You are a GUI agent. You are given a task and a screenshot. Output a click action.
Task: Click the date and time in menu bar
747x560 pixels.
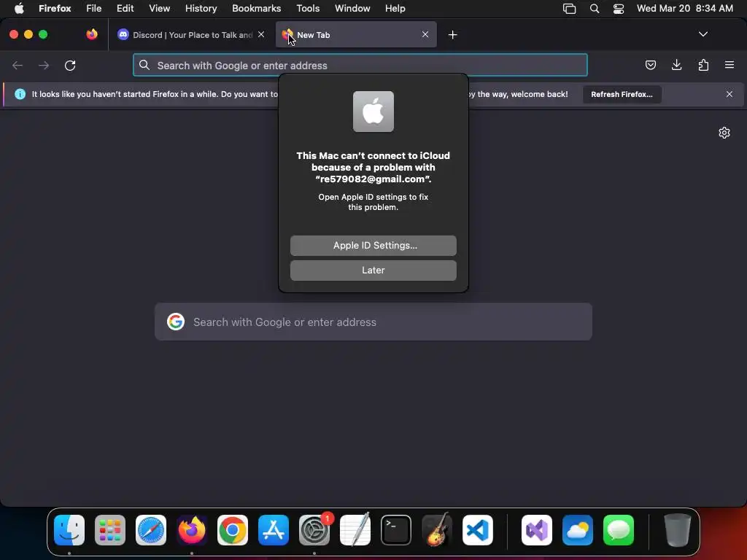point(684,8)
